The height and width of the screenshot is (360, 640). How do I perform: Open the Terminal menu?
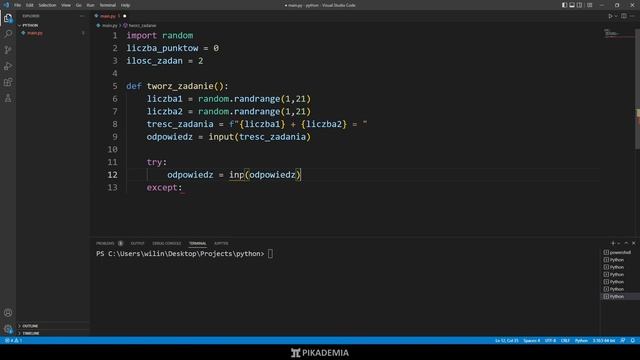(x=108, y=5)
